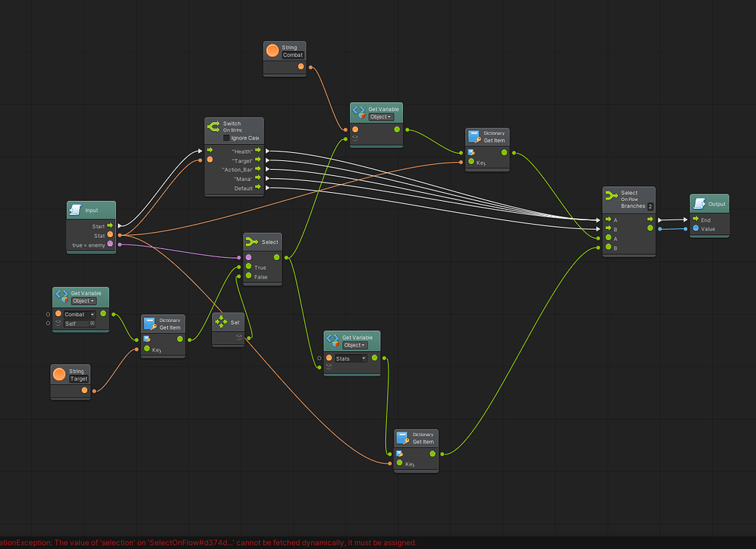The width and height of the screenshot is (756, 549).
Task: Toggle the Ignore Case checkbox on the Switch node
Action: (x=227, y=137)
